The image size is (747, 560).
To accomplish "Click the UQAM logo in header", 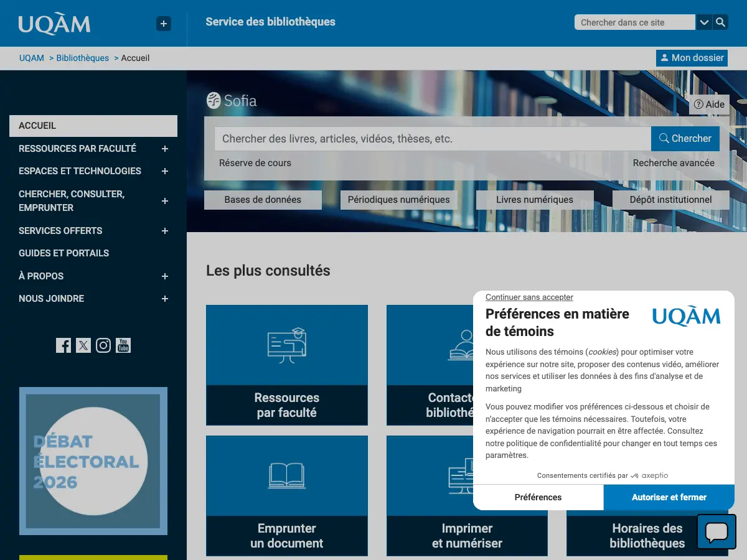I will pyautogui.click(x=54, y=24).
